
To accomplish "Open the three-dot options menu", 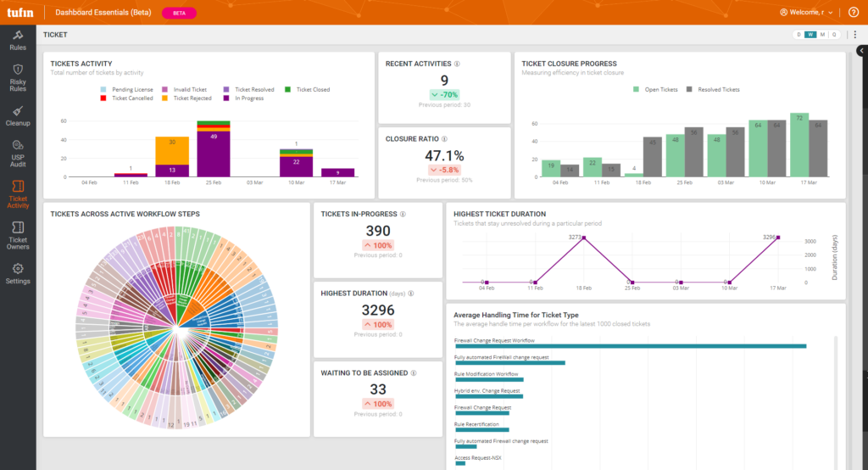I will pos(854,35).
